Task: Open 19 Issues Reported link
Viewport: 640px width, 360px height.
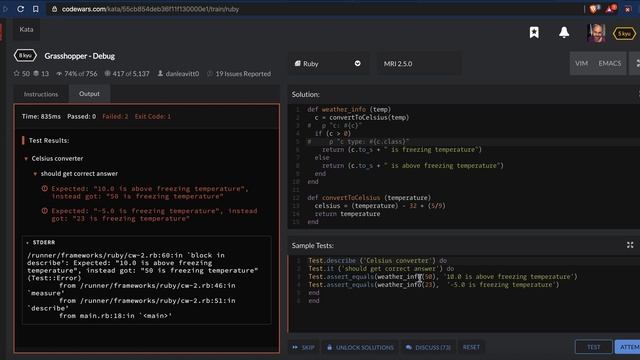Action: click(239, 73)
